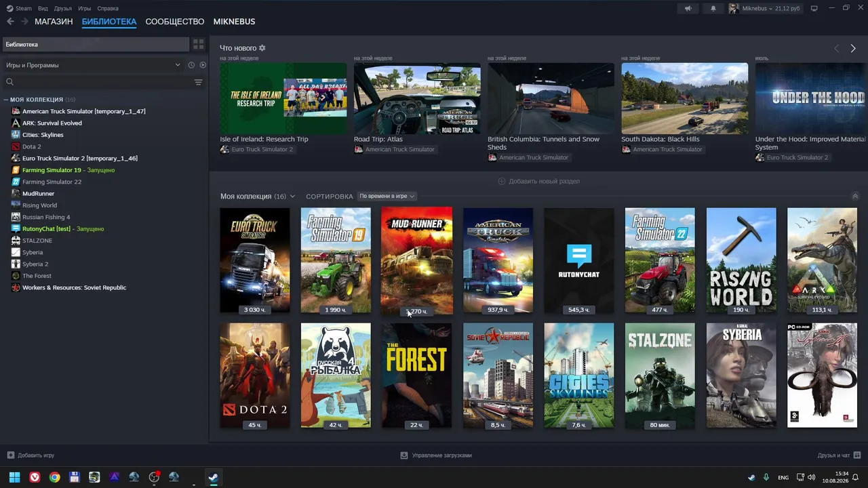Open Vivaldi browser from the taskbar

(35, 477)
